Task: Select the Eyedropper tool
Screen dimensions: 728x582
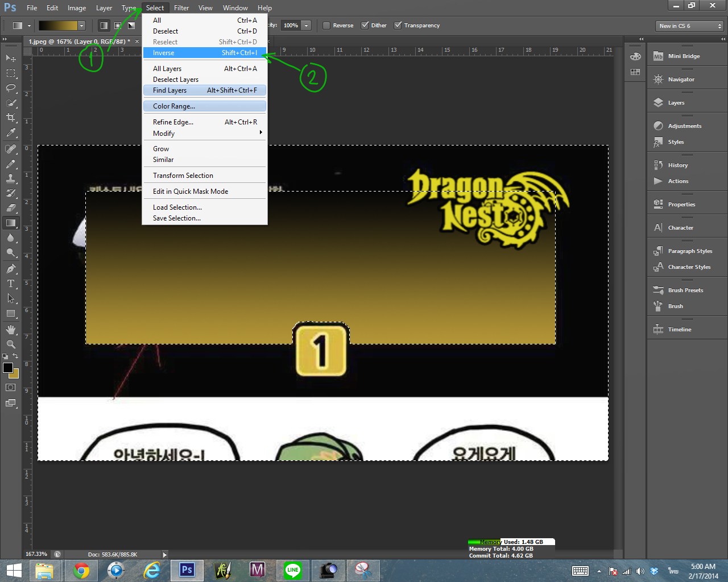Action: tap(11, 132)
